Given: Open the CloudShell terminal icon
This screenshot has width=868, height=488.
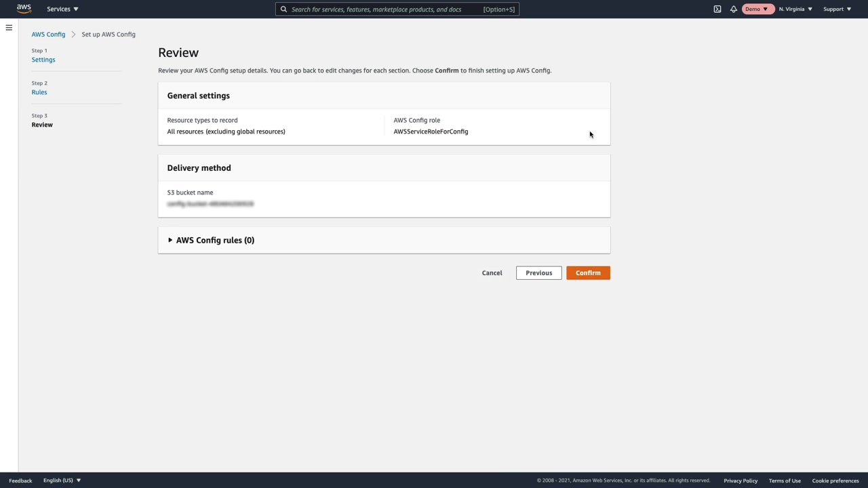Looking at the screenshot, I should click(717, 9).
